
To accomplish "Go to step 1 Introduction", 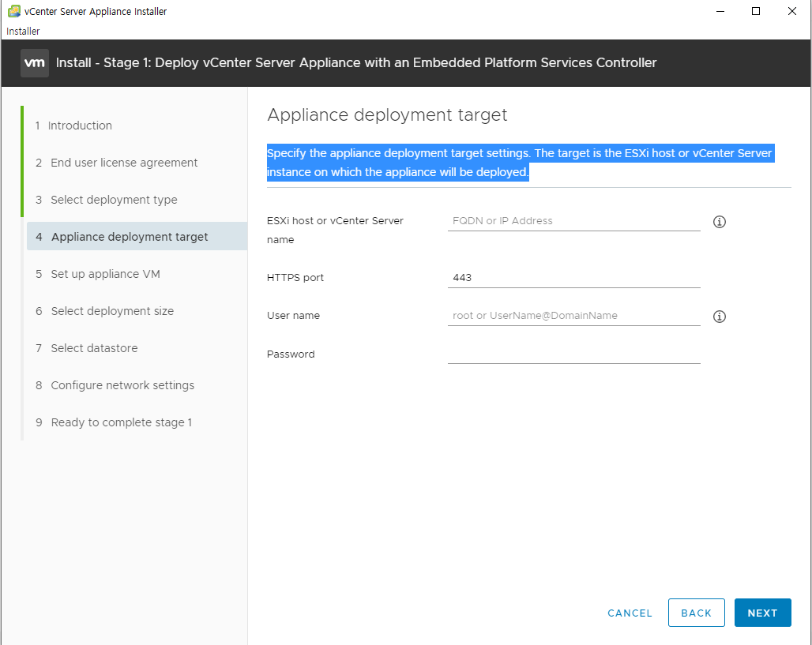I will pos(73,126).
